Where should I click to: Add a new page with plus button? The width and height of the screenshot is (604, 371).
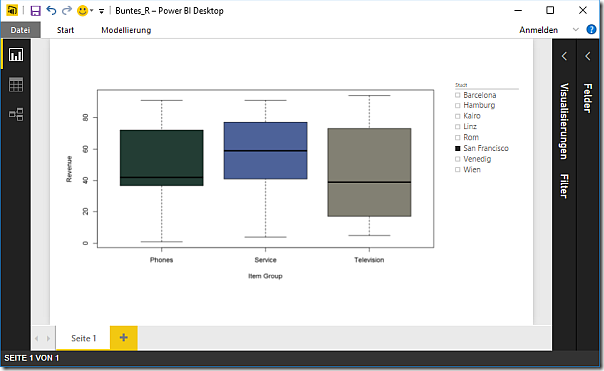pos(124,338)
